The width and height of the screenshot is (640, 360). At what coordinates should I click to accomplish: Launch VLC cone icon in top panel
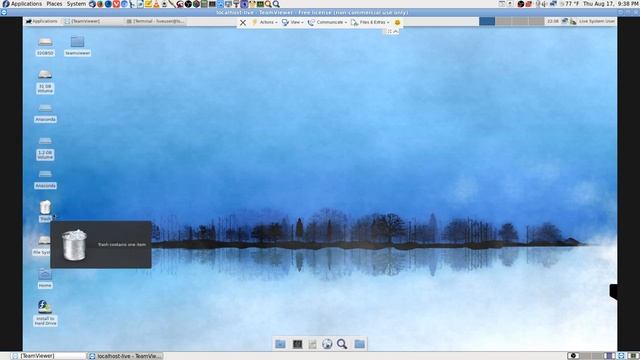156,4
